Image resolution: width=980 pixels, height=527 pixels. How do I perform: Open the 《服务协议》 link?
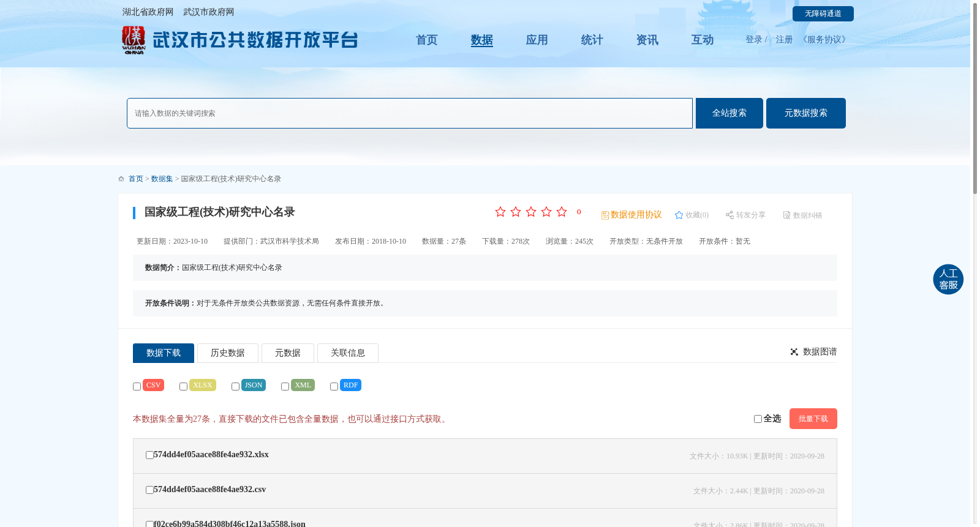click(824, 40)
